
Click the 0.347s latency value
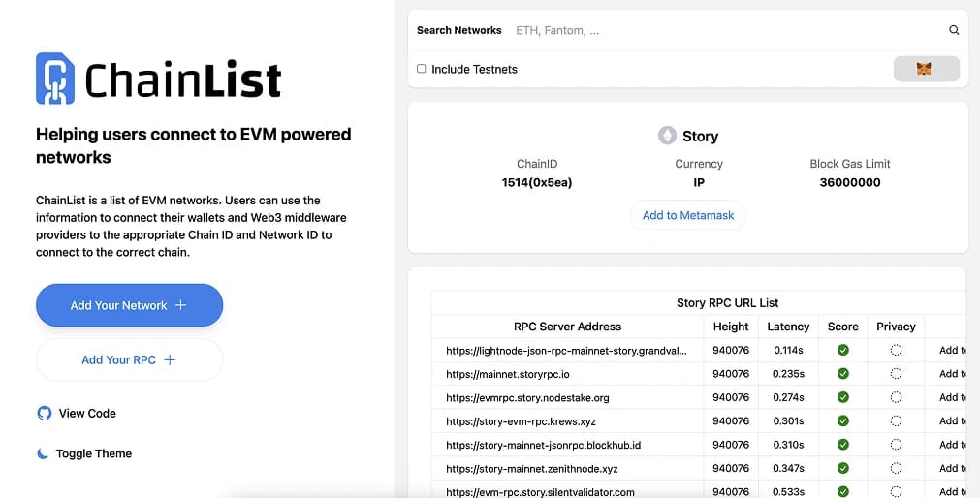(789, 469)
